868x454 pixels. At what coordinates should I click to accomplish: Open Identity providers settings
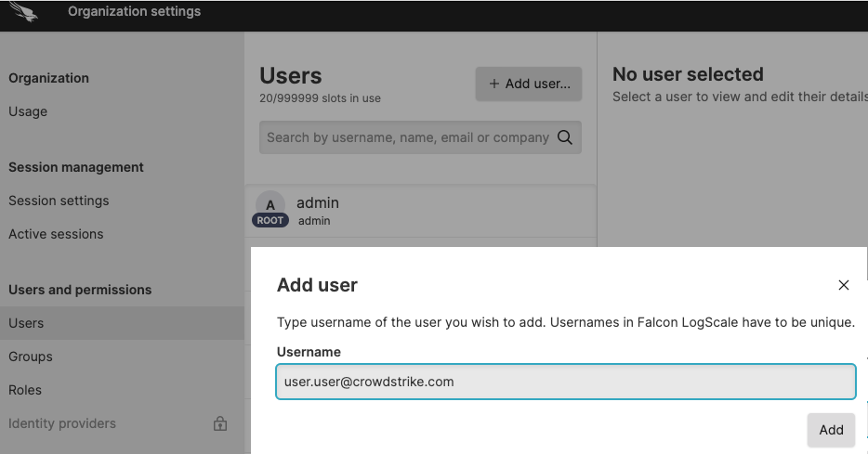point(62,423)
